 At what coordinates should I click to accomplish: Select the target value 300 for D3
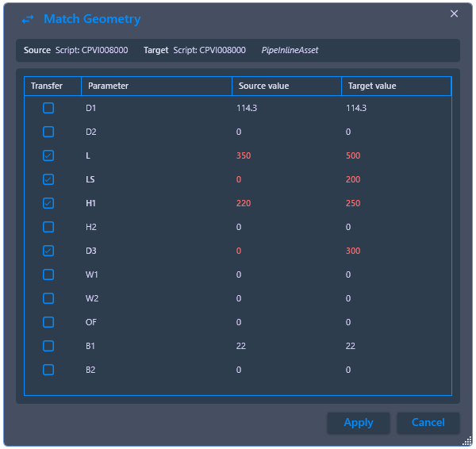(353, 251)
